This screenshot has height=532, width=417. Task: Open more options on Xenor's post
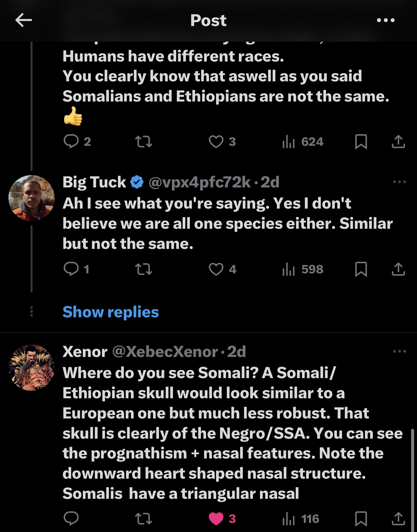399,351
